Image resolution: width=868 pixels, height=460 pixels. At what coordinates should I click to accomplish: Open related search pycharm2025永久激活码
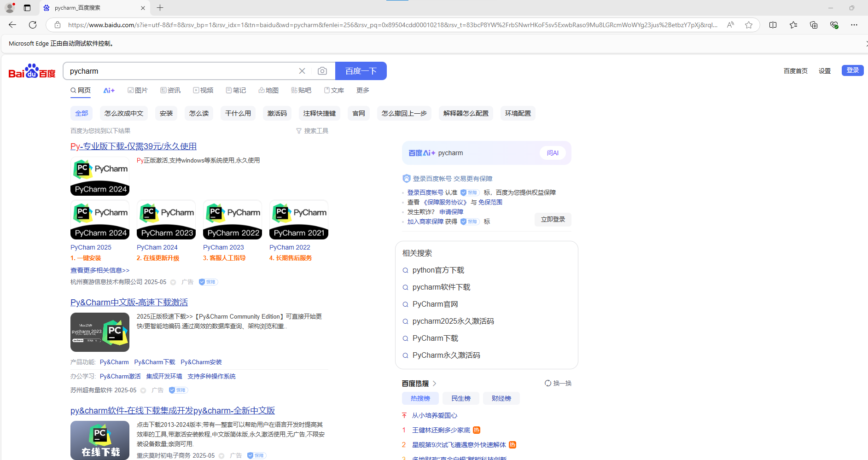click(453, 321)
